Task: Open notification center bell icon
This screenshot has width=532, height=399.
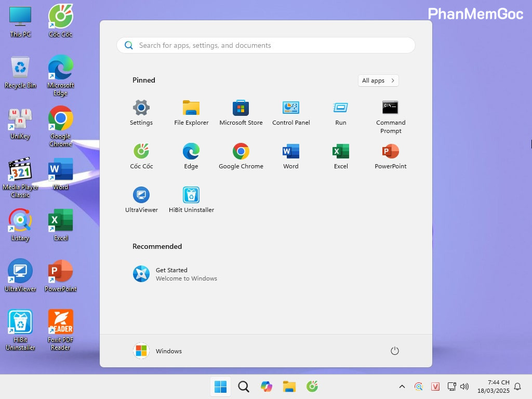Action: (x=517, y=387)
